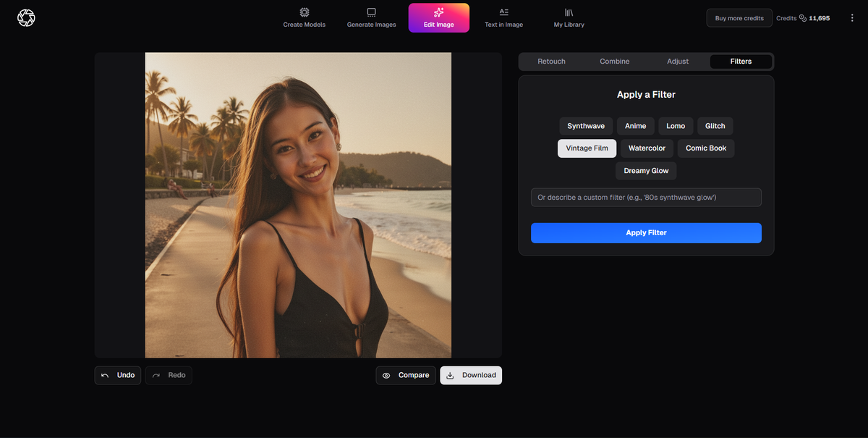The width and height of the screenshot is (868, 438).
Task: Open My Library using its icon
Action: tap(569, 12)
